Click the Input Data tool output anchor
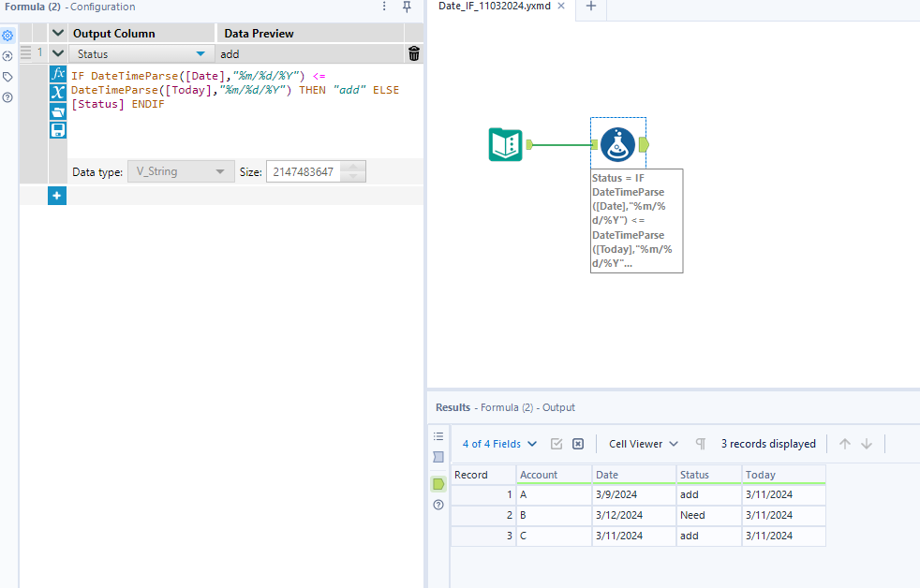This screenshot has height=588, width=920. tap(529, 145)
